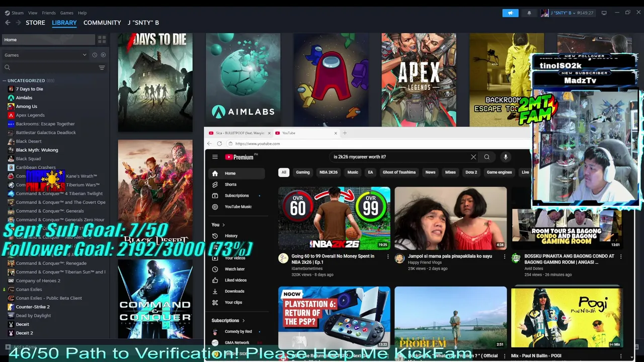The width and height of the screenshot is (644, 362).
Task: Clear the YouTube search query
Action: [473, 157]
